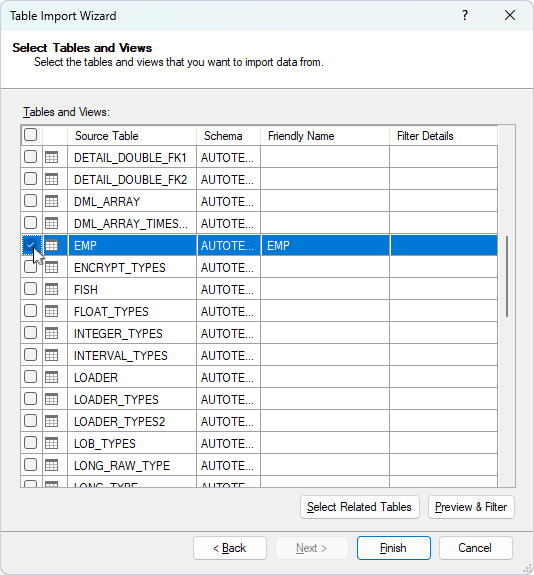Click the table icon for LONG_RAW_TYPE
The image size is (534, 575).
pyautogui.click(x=51, y=465)
